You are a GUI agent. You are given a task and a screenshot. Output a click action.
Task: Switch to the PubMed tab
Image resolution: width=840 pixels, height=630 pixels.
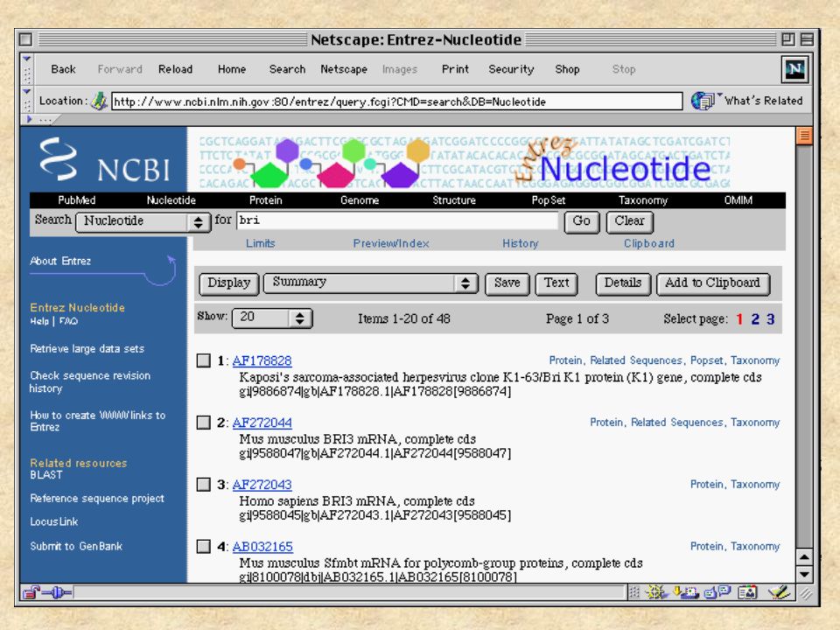77,200
